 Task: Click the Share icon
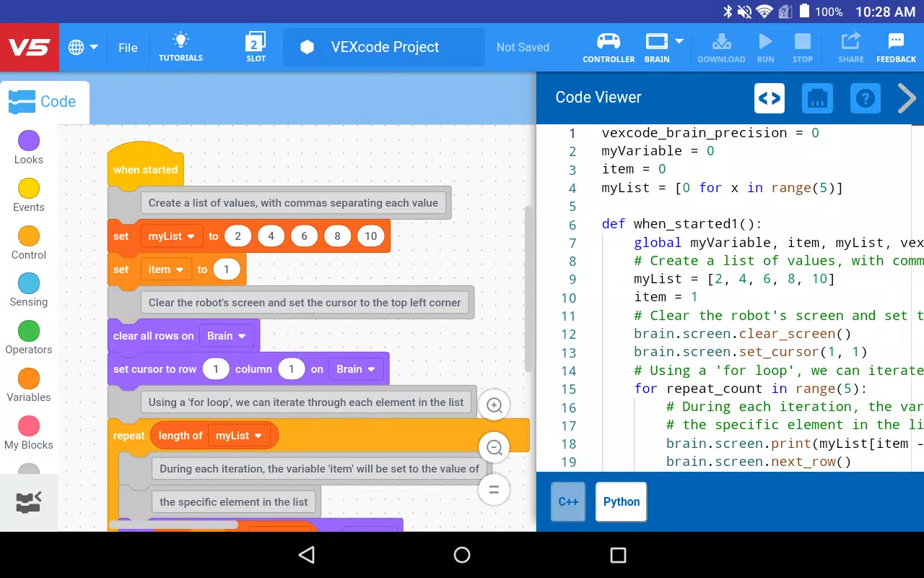[851, 41]
